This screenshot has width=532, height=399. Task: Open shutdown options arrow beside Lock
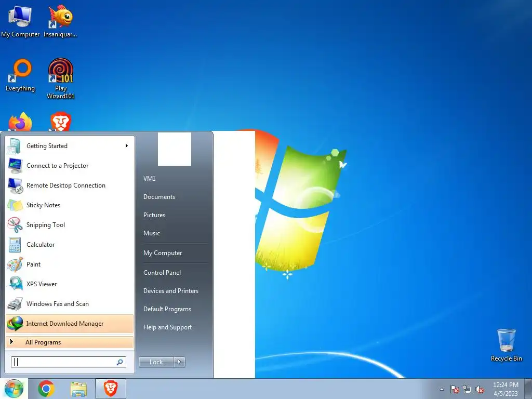[x=179, y=362]
